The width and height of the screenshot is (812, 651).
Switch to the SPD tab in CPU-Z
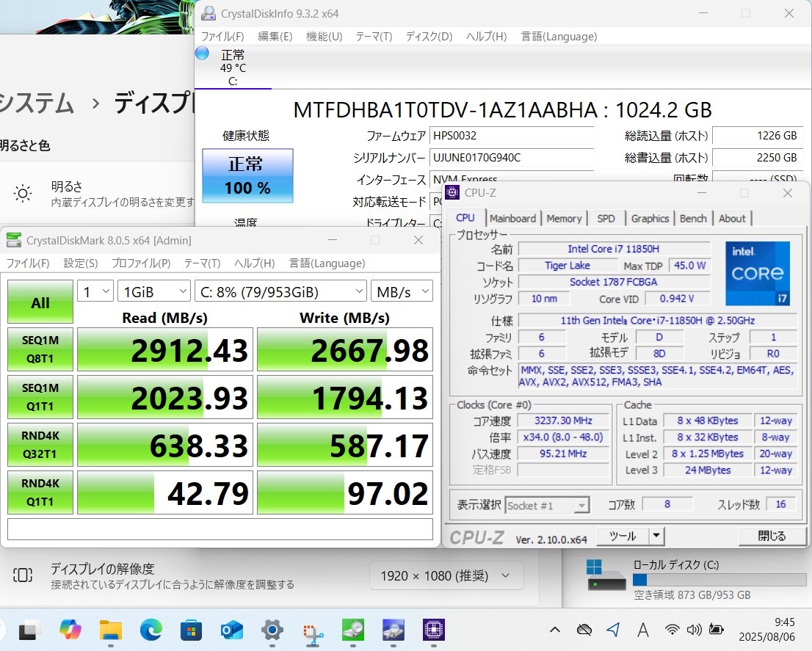606,219
